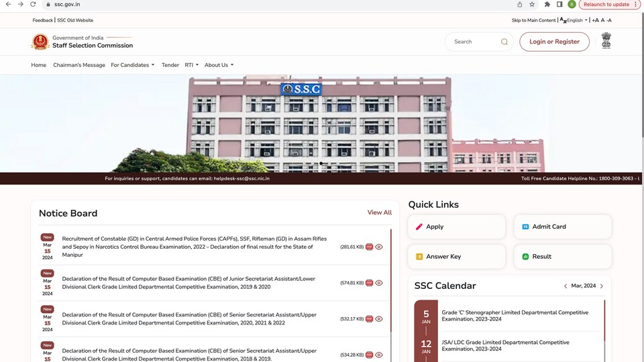Expand the For Candidates menu

(x=133, y=65)
